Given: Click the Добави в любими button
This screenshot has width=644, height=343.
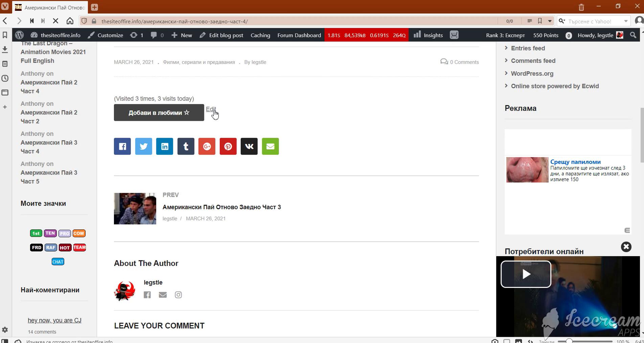Looking at the screenshot, I should click(x=159, y=113).
